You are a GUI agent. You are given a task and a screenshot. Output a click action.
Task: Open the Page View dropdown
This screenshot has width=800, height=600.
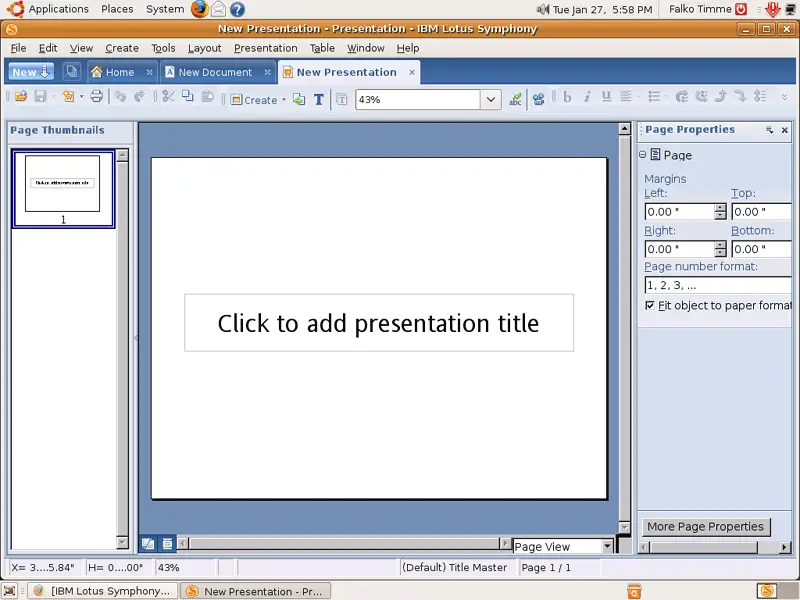(x=607, y=546)
